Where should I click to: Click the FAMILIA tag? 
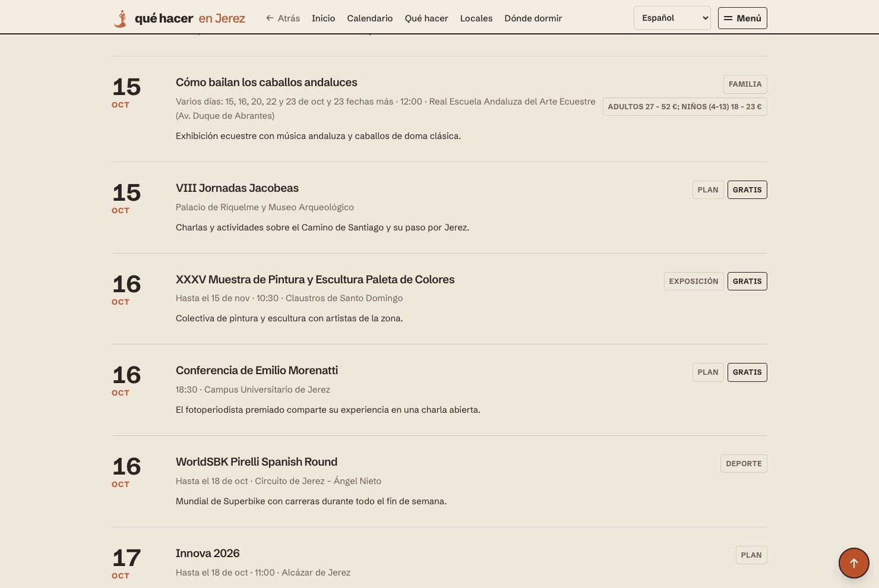pyautogui.click(x=745, y=84)
